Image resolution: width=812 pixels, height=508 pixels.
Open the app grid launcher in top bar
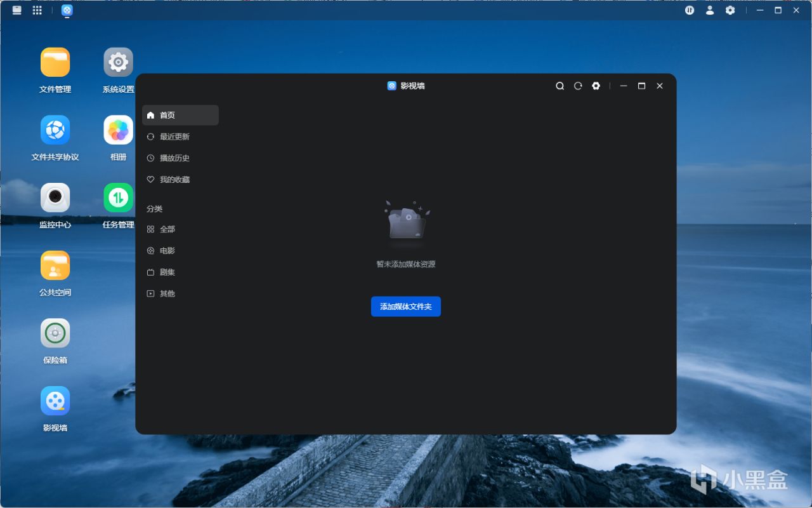(x=37, y=10)
